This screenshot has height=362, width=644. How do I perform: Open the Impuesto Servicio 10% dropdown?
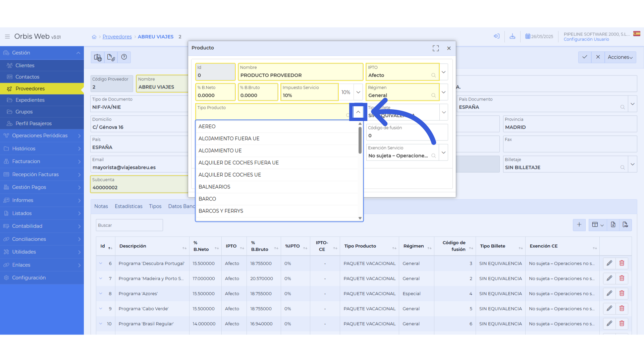pos(358,92)
